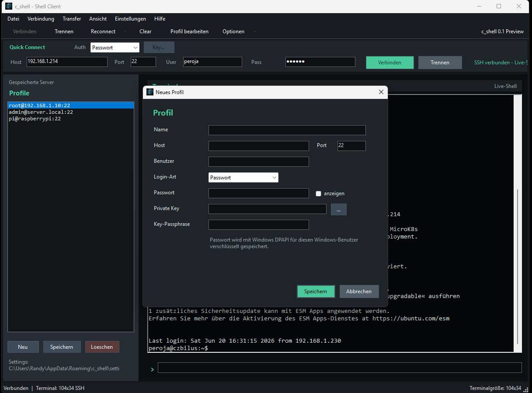
Task: Click Abbrechen in the profile dialog
Action: coord(359,291)
